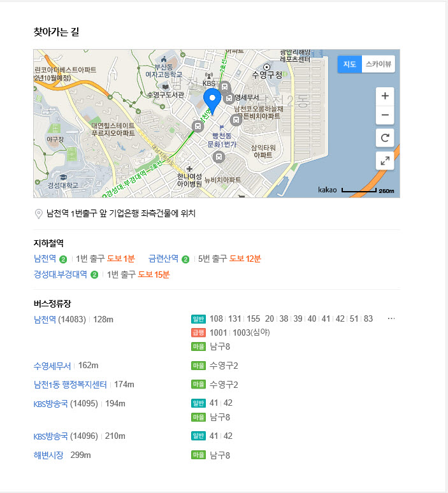Click the 일반 badge in 남천역 row
The width and height of the screenshot is (448, 493).
pos(198,319)
